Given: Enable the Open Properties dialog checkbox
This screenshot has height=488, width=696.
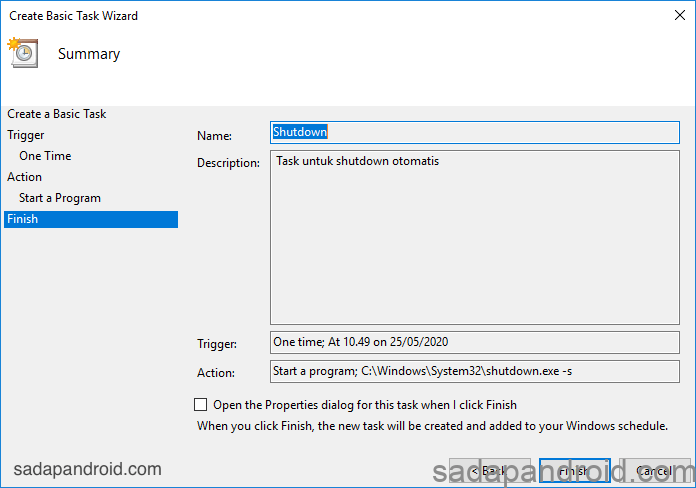Looking at the screenshot, I should click(x=201, y=405).
